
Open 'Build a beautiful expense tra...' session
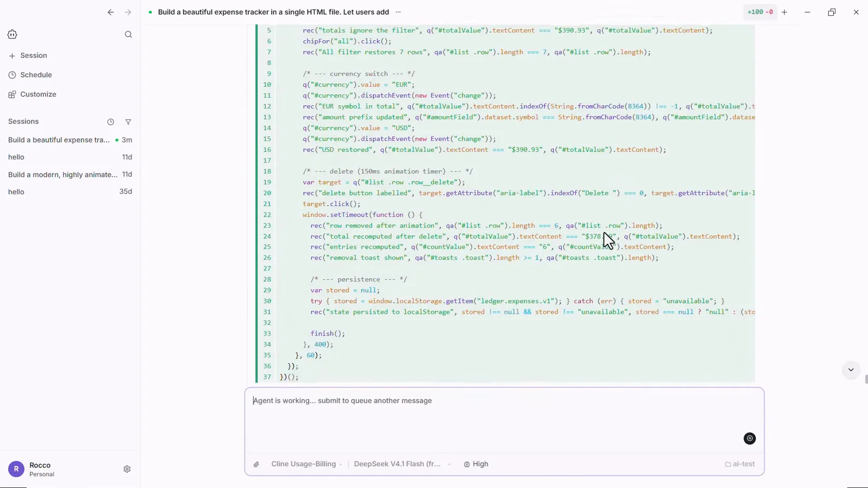pos(70,140)
